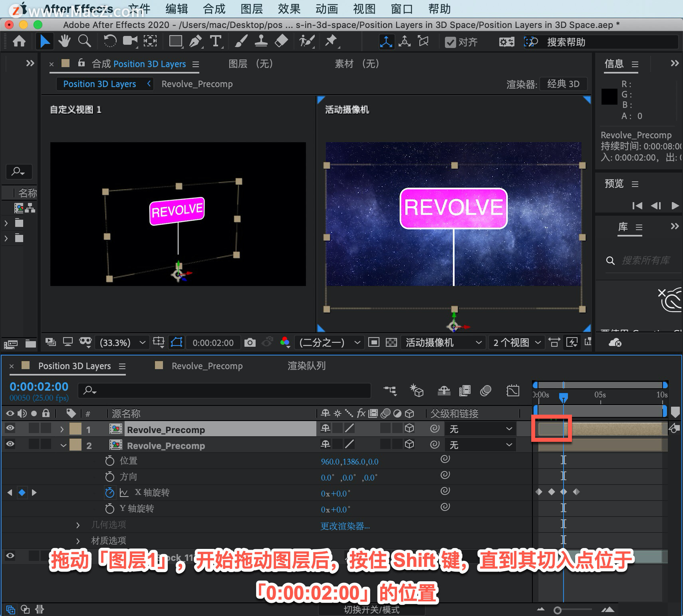Screen dimensions: 683x616
Task: Toggle the 3D layer switch for layer 2
Action: pyautogui.click(x=409, y=444)
